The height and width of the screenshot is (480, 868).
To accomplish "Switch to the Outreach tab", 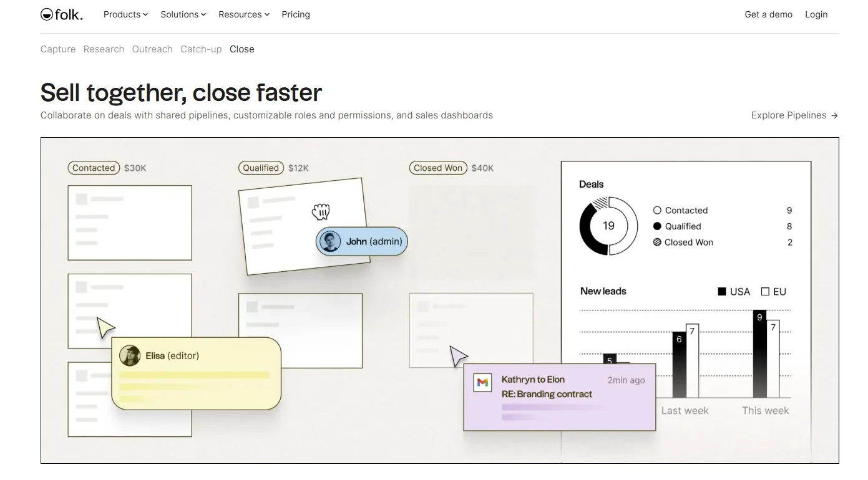I will point(152,49).
